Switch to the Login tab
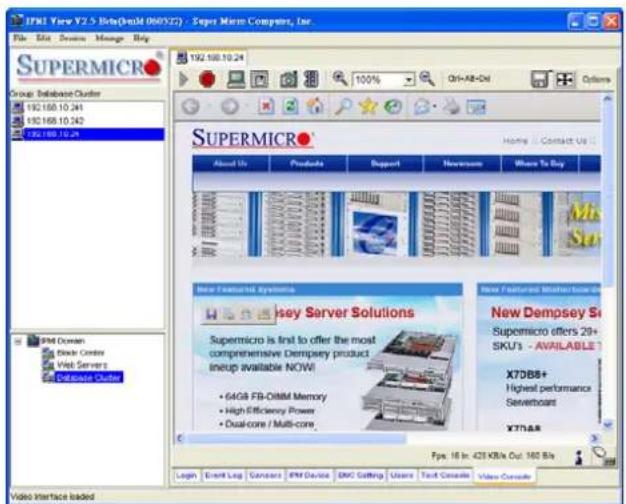This screenshot has width=626, height=504. (x=186, y=475)
